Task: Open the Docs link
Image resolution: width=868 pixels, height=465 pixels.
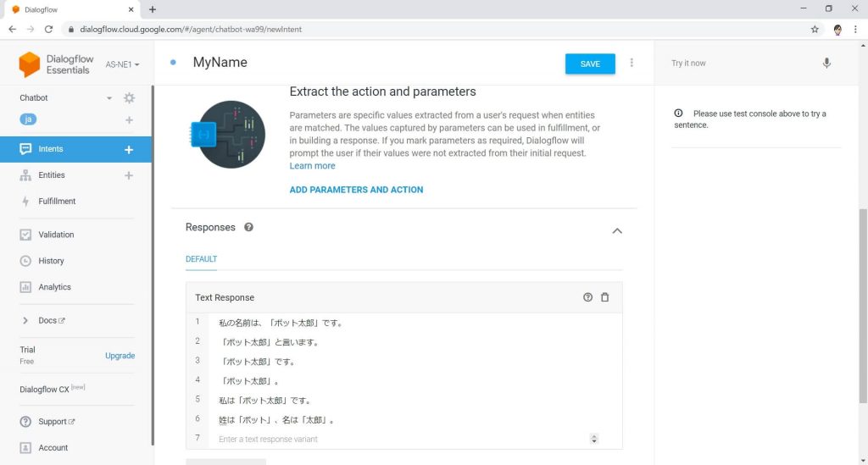Action: [x=51, y=320]
